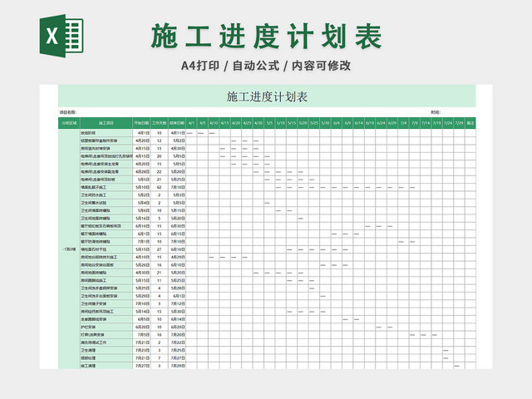Select the end date cell 6月15日
The height and width of the screenshot is (399, 532).
click(x=177, y=234)
